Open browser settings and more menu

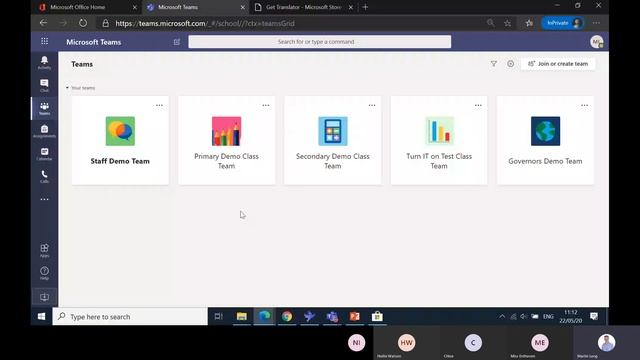pyautogui.click(x=596, y=23)
